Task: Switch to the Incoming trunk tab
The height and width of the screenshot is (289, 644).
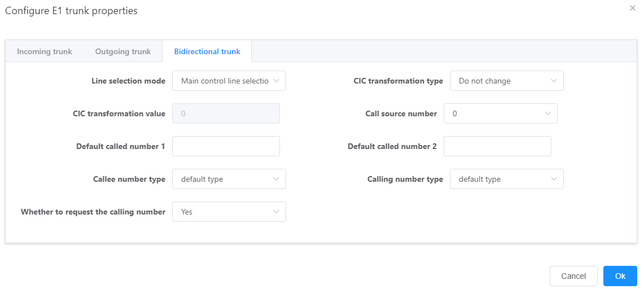Action: coord(45,52)
